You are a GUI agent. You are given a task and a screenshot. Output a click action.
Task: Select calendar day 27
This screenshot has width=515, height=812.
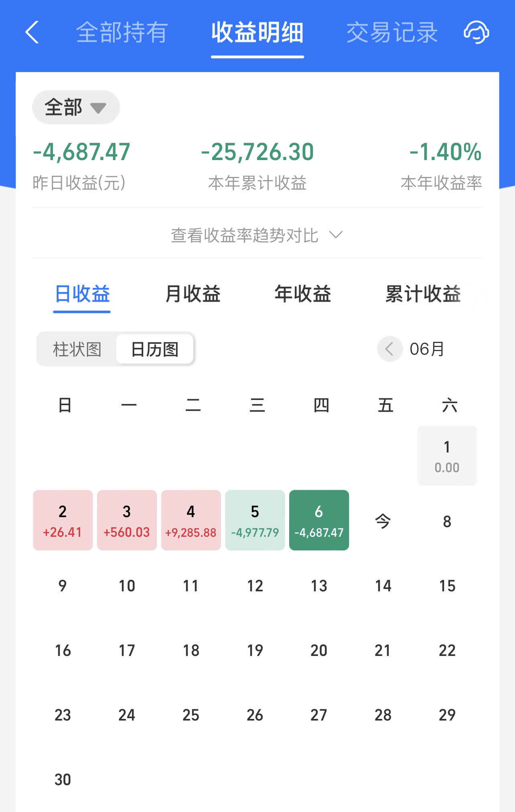[319, 715]
